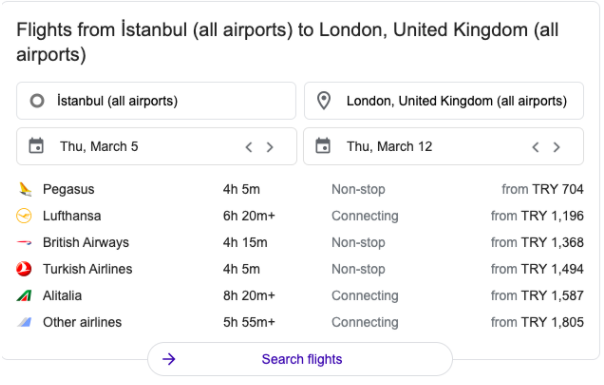Click the return date calendar icon

click(x=323, y=146)
